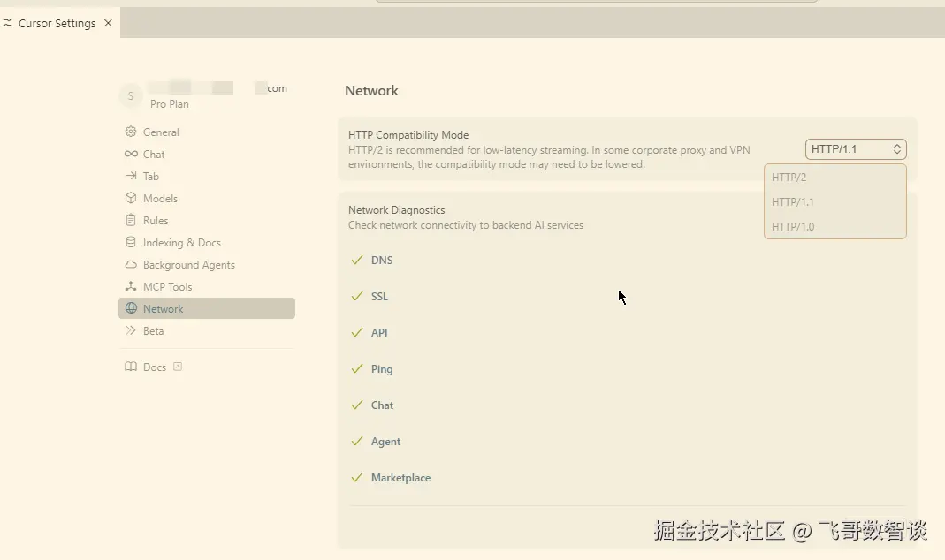Click the Chat entry in Network Diagnostics
The width and height of the screenshot is (945, 560).
pyautogui.click(x=382, y=405)
